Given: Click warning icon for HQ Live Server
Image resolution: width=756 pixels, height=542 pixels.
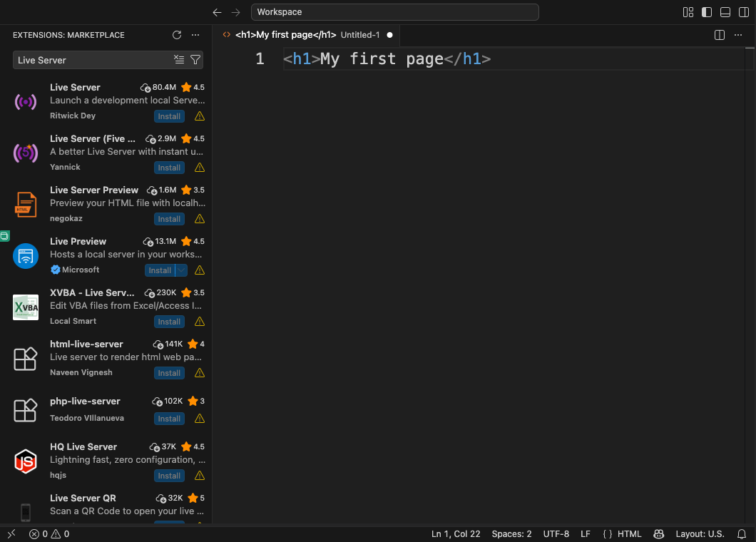Looking at the screenshot, I should [x=200, y=476].
